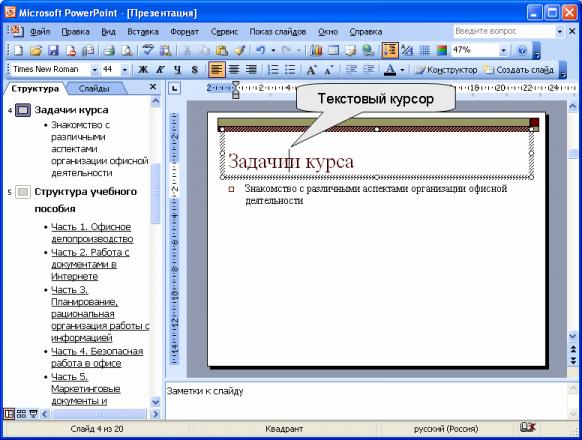Click the Print icon in toolbar
This screenshot has height=440, width=582.
[109, 50]
